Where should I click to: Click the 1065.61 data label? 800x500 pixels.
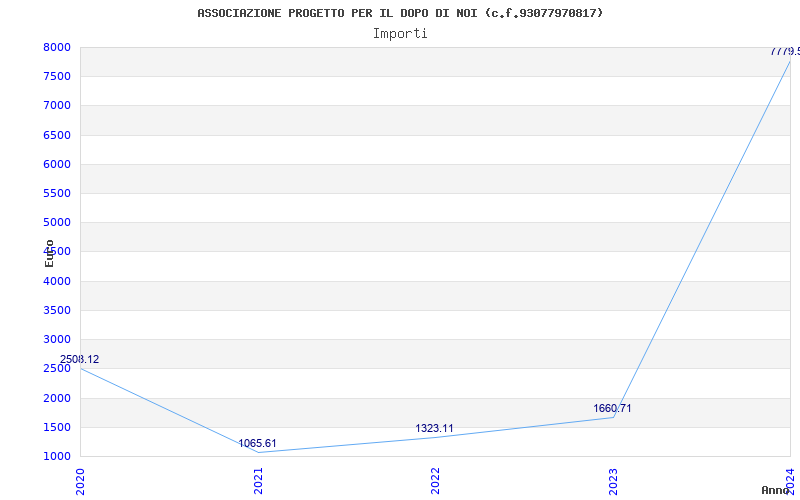(257, 443)
